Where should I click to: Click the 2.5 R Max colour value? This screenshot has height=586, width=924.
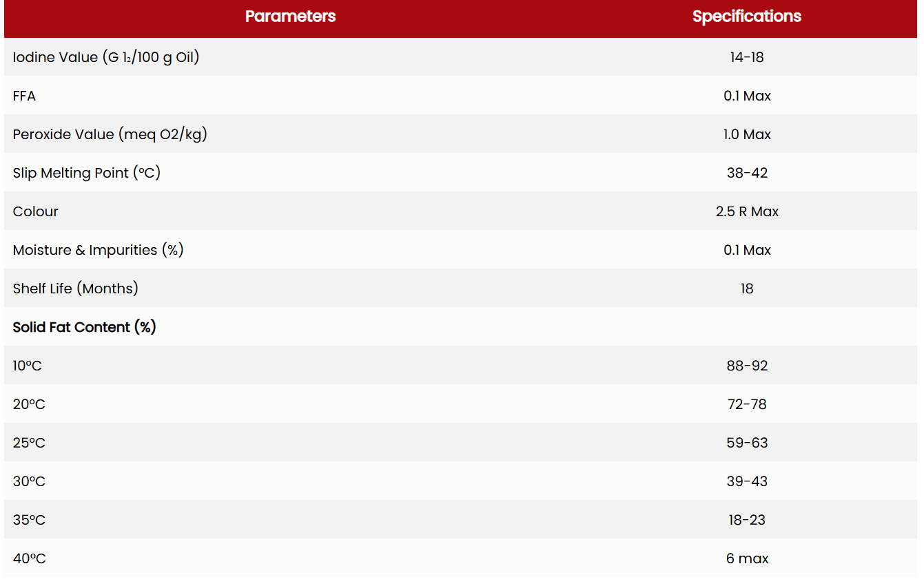tap(747, 211)
